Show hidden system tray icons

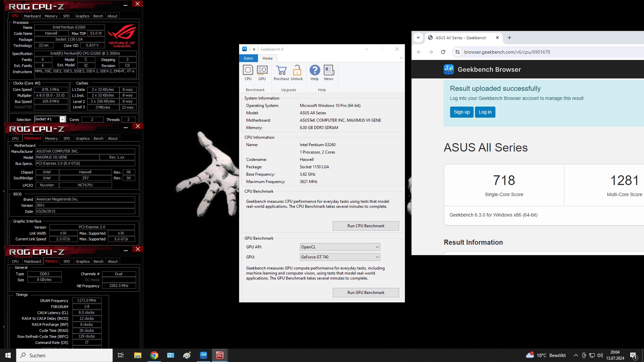tap(576, 355)
